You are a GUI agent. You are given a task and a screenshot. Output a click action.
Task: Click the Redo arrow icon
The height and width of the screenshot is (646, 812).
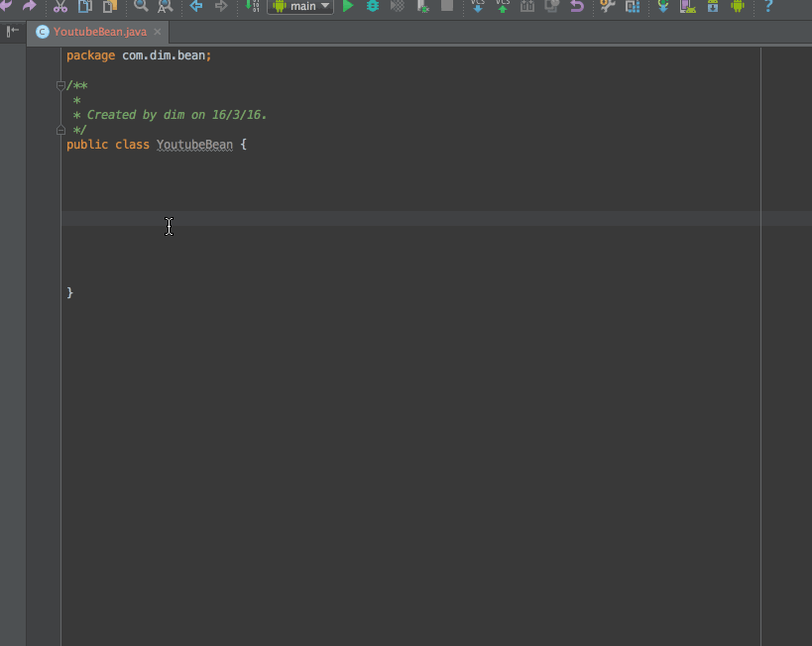(x=30, y=6)
